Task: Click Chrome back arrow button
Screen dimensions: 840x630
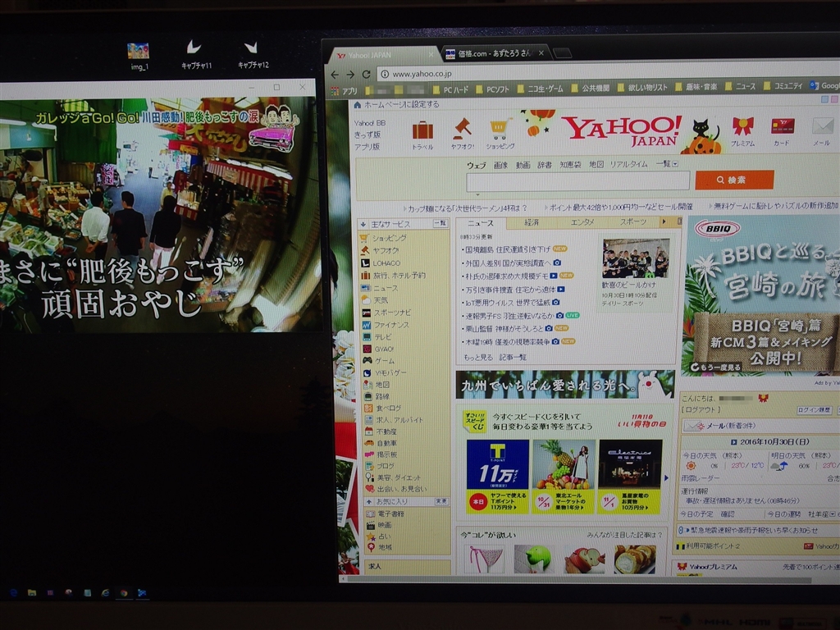Action: [x=335, y=75]
